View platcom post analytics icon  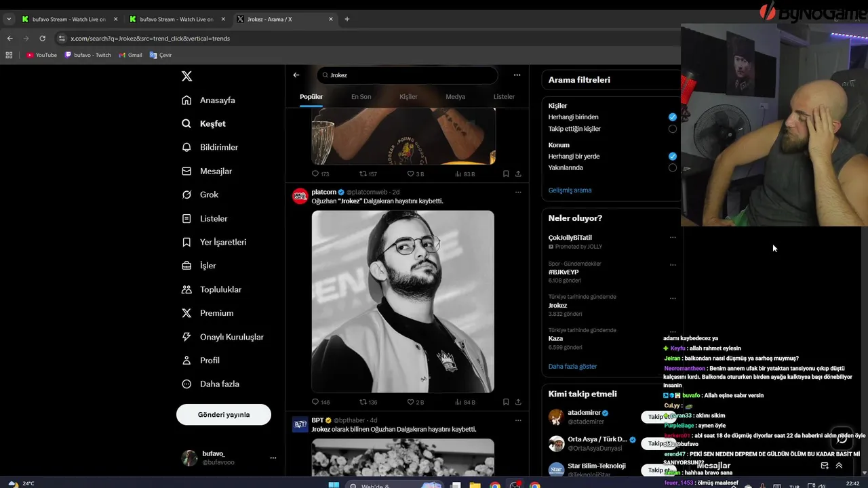458,402
